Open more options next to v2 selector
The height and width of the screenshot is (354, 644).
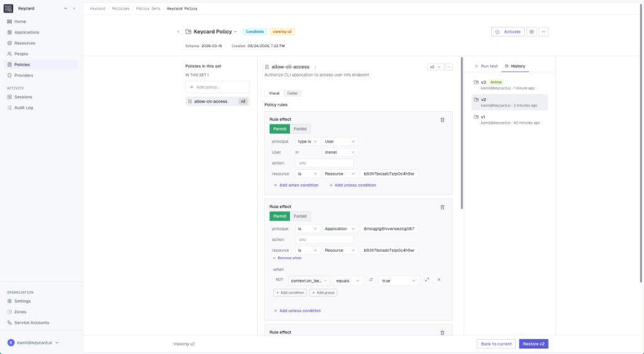449,67
